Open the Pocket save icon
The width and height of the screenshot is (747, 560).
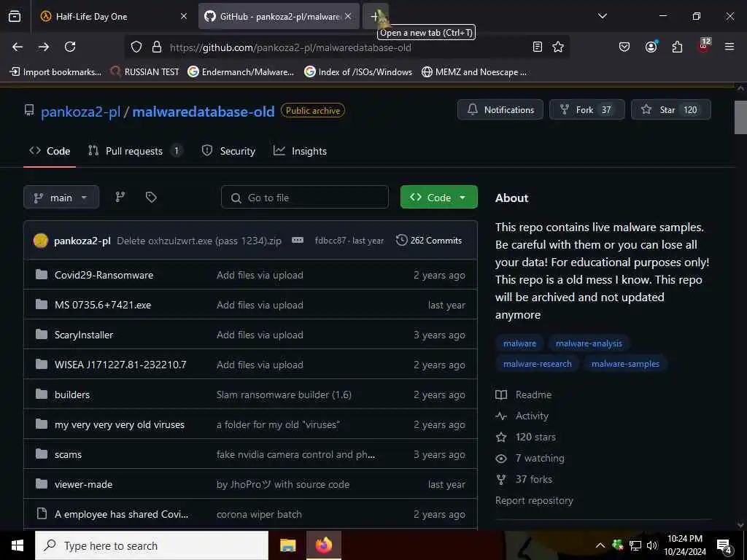(x=624, y=47)
